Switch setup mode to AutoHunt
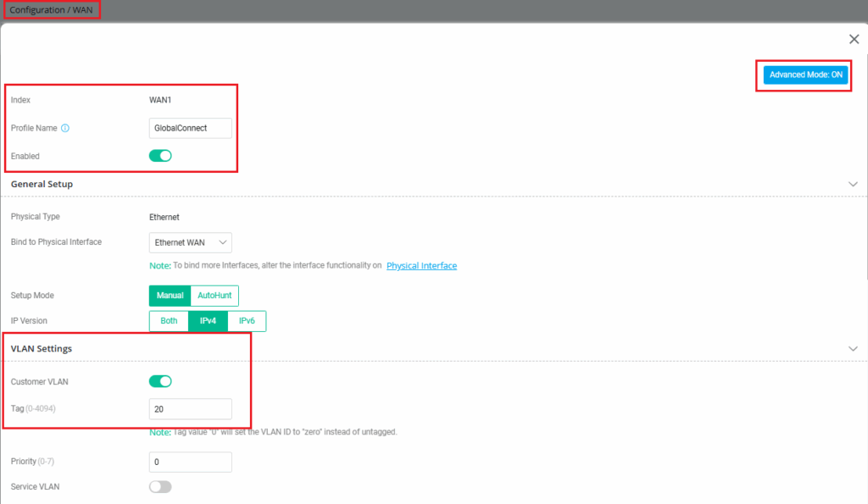Image resolution: width=868 pixels, height=504 pixels. pos(214,296)
